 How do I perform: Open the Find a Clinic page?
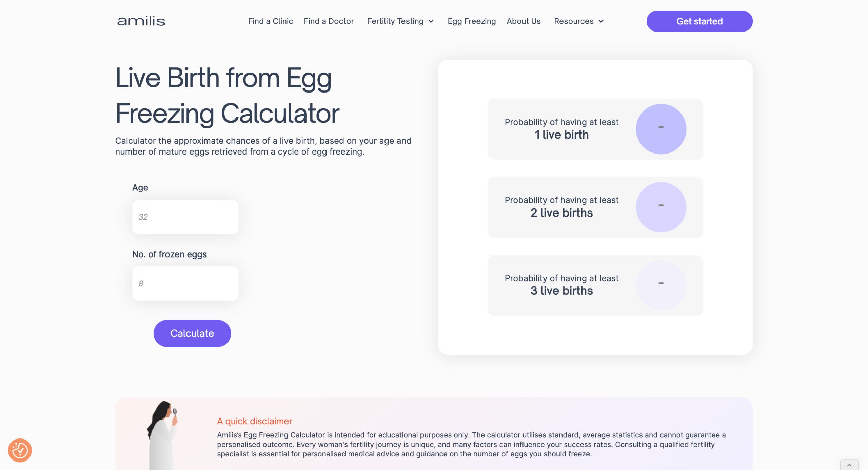(270, 21)
